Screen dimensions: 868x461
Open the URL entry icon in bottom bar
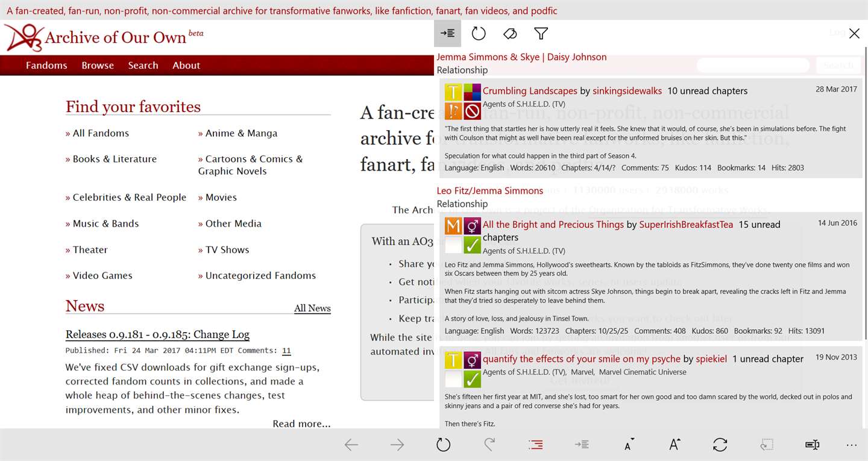812,445
